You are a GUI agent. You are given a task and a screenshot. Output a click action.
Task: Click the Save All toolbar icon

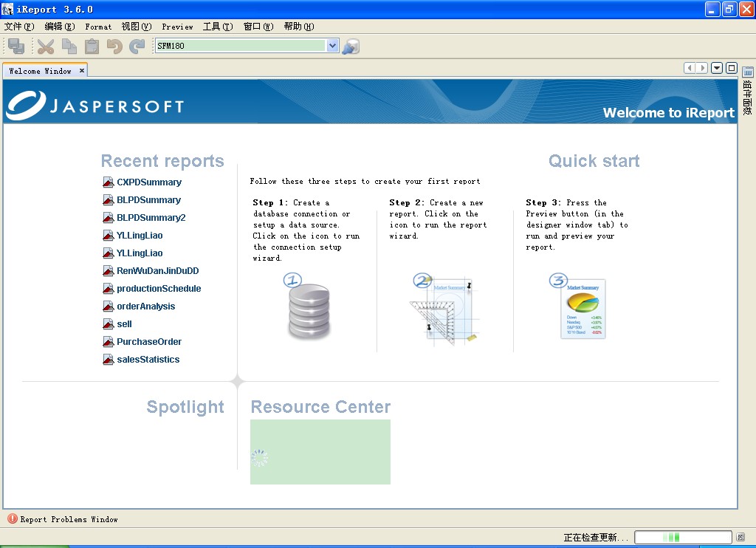click(16, 47)
